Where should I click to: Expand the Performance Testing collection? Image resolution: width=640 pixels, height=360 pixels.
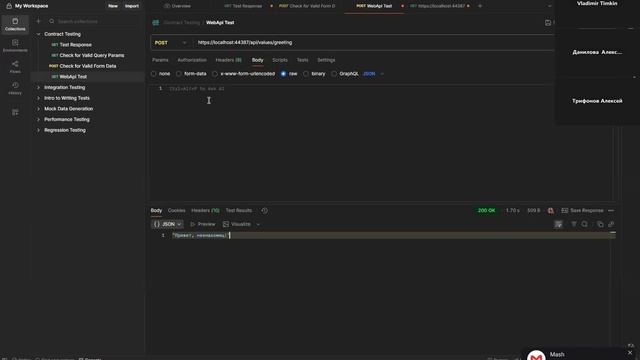pyautogui.click(x=39, y=119)
